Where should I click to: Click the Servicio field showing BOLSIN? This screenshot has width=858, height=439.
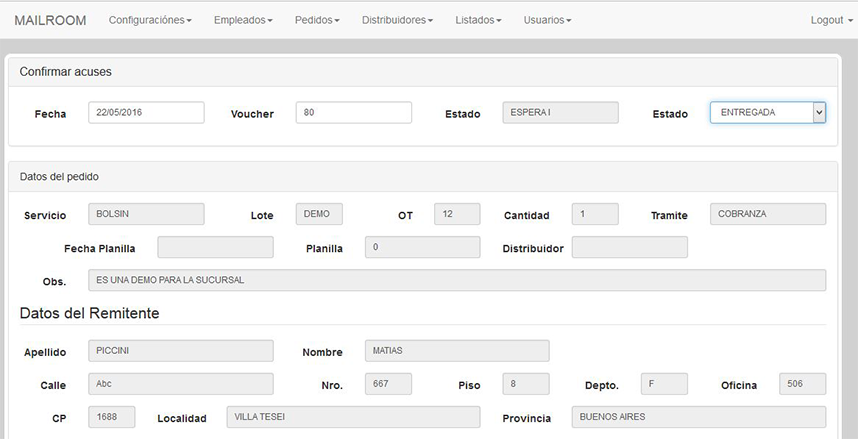(x=146, y=214)
